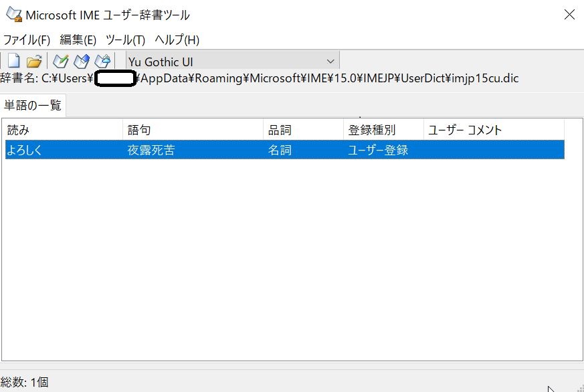
Task: Sort by the 品詞 column header
Action: pos(303,130)
